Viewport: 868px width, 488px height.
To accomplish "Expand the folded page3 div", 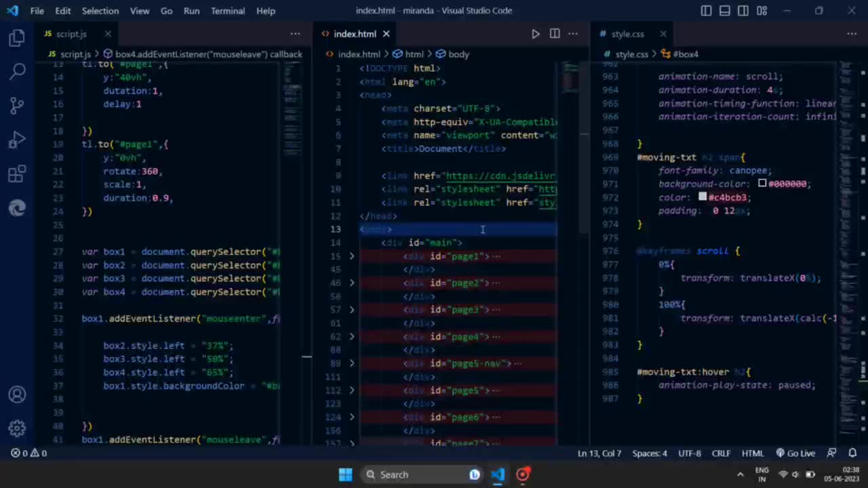I will pyautogui.click(x=352, y=310).
